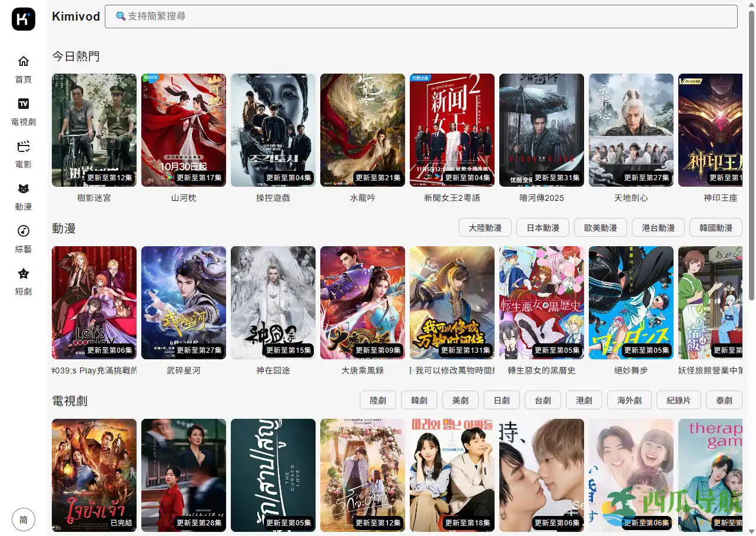Filter anime by 大陸動漫

pos(485,228)
